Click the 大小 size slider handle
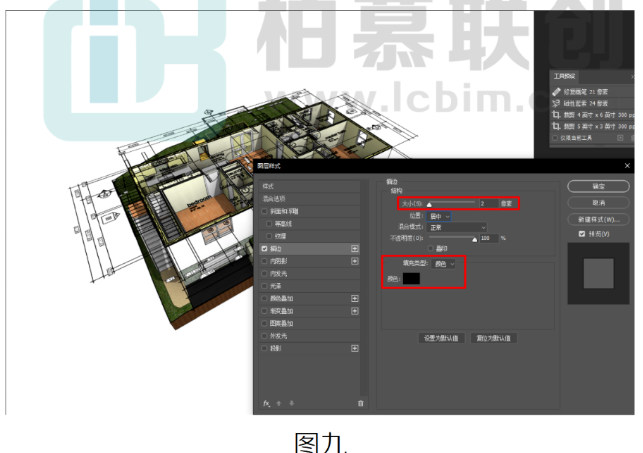This screenshot has width=643, height=453. click(x=429, y=205)
